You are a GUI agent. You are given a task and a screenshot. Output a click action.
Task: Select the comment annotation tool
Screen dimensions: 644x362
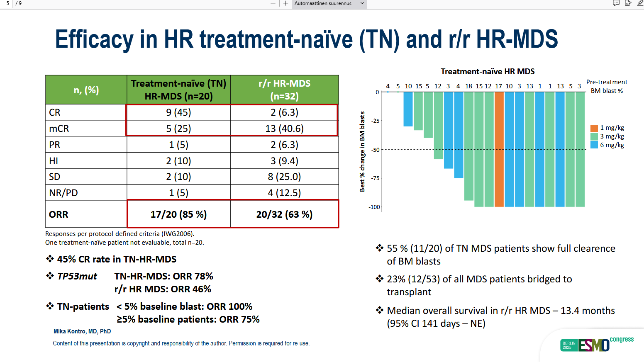coord(616,3)
